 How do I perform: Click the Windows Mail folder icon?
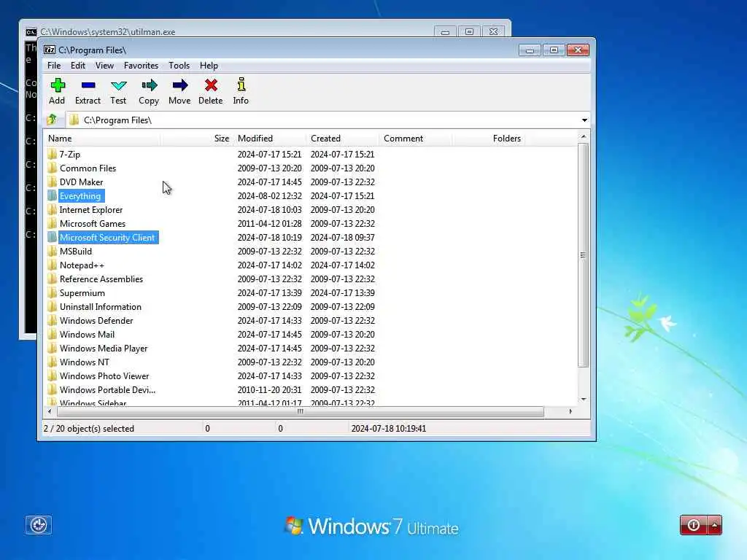[x=53, y=334]
